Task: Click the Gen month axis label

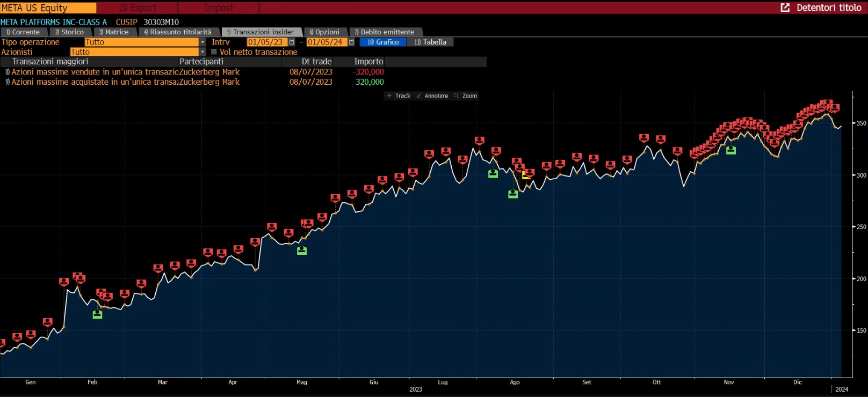Action: [x=31, y=382]
